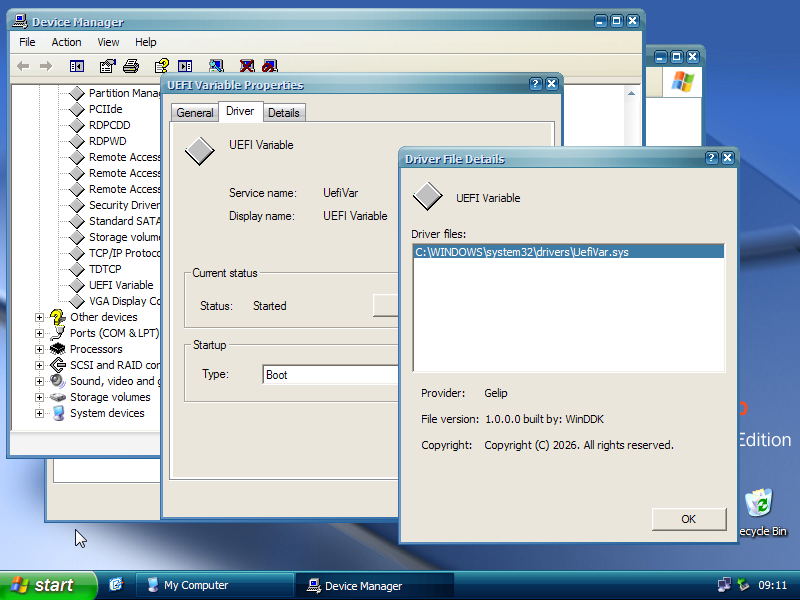Select UEFI Variable in the device tree
800x600 pixels.
(121, 285)
